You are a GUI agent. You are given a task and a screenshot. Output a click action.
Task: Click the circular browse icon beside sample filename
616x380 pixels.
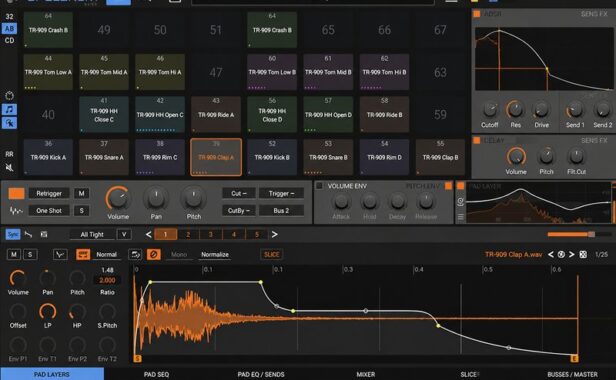click(561, 255)
